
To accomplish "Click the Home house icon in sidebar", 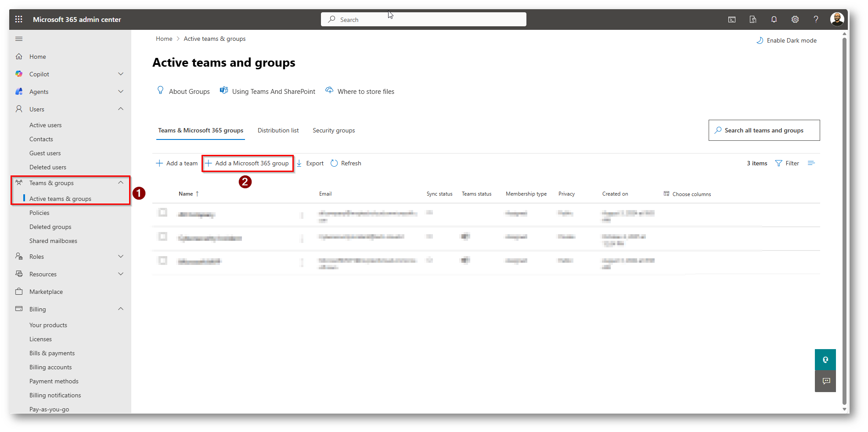I will (x=19, y=57).
